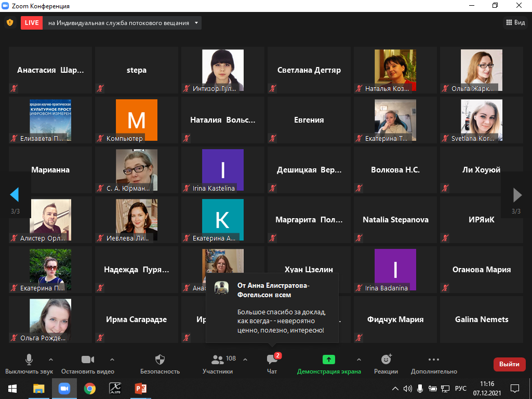Open the Безопасность shield menu

pyautogui.click(x=160, y=364)
